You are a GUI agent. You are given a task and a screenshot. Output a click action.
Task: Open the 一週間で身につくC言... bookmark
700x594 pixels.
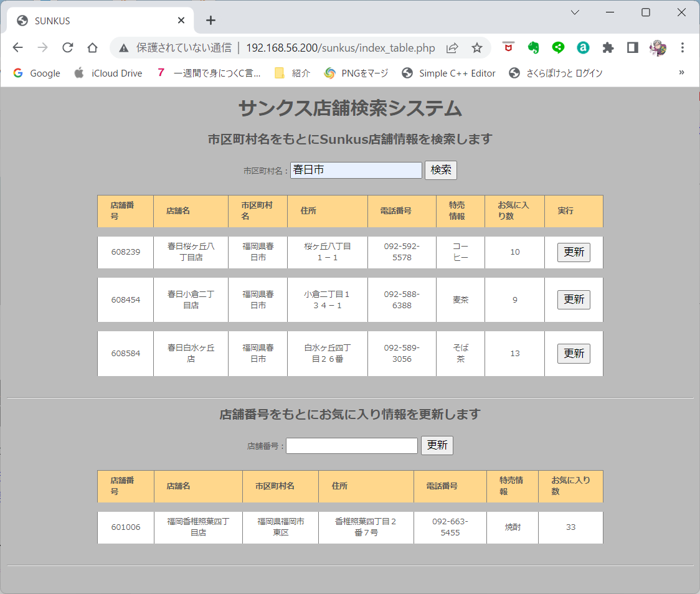click(x=209, y=73)
